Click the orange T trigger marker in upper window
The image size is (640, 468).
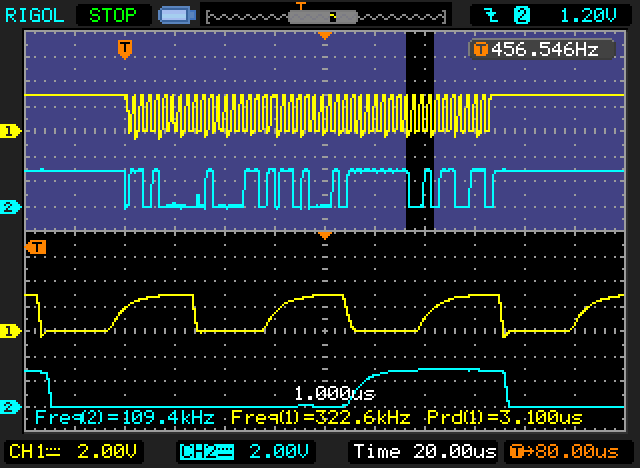pyautogui.click(x=125, y=49)
